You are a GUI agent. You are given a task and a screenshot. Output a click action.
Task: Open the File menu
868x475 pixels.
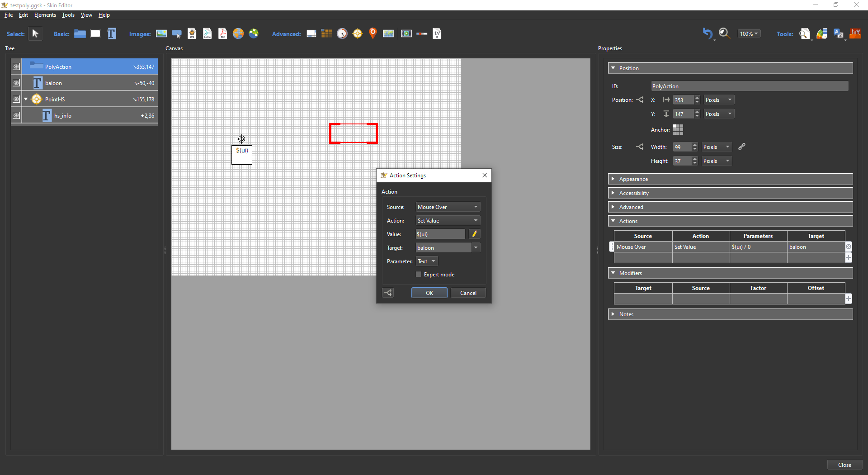pos(9,15)
